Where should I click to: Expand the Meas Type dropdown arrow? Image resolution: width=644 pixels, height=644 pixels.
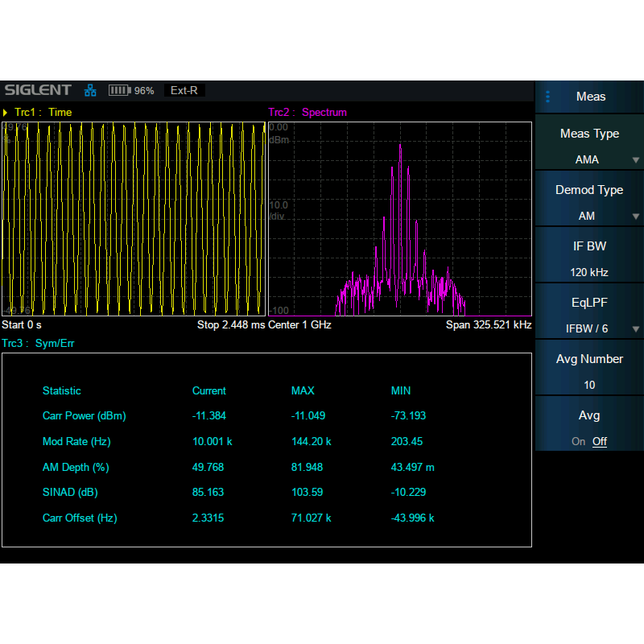point(636,160)
